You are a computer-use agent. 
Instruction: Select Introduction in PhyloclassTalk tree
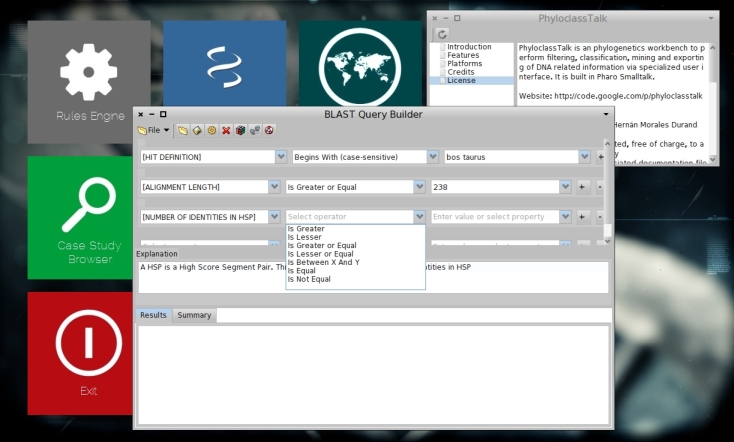tap(469, 47)
